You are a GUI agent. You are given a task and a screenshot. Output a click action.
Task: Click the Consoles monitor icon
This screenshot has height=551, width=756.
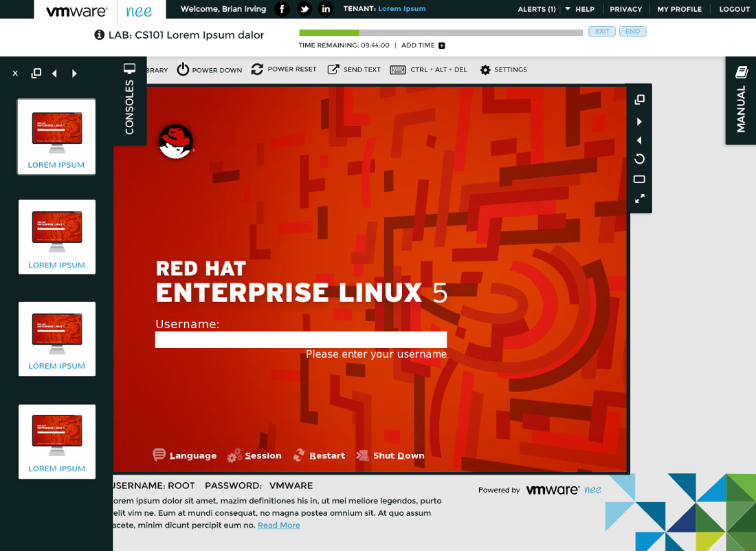(130, 69)
